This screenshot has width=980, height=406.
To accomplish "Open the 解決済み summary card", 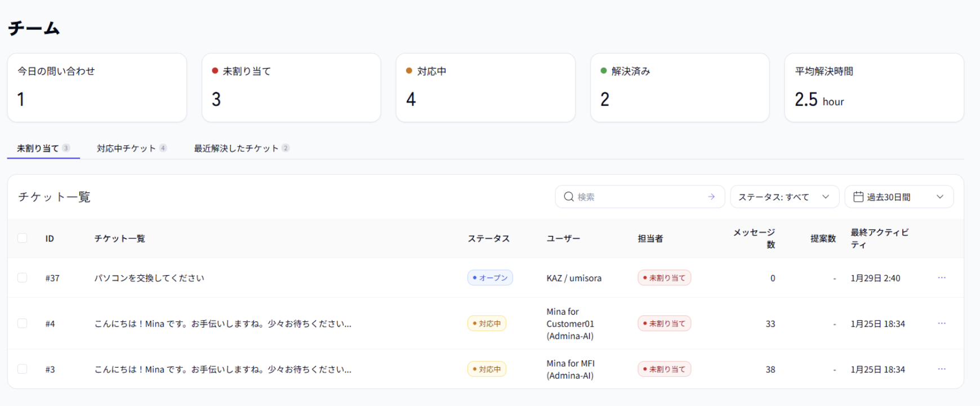I will pos(680,87).
